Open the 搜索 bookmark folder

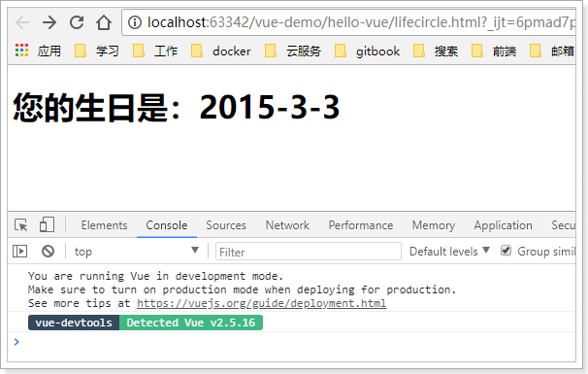click(x=436, y=51)
